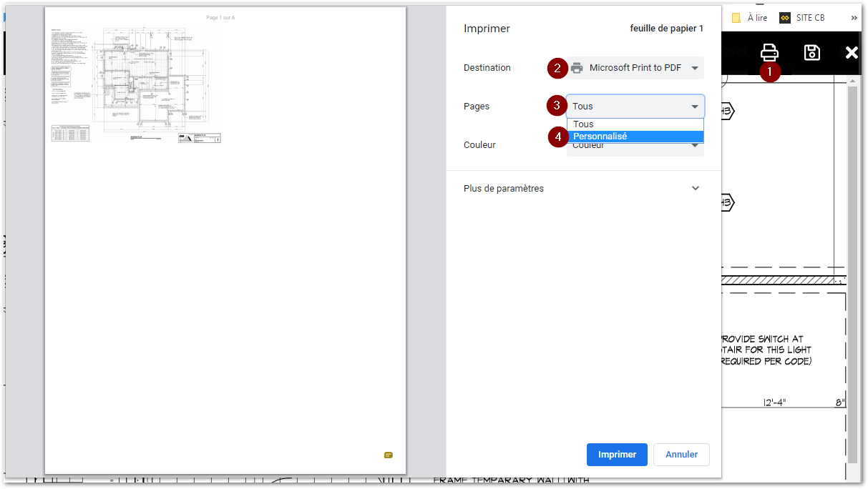Open the Destination dropdown arrow beside Microsoft Print to PDF

[694, 69]
